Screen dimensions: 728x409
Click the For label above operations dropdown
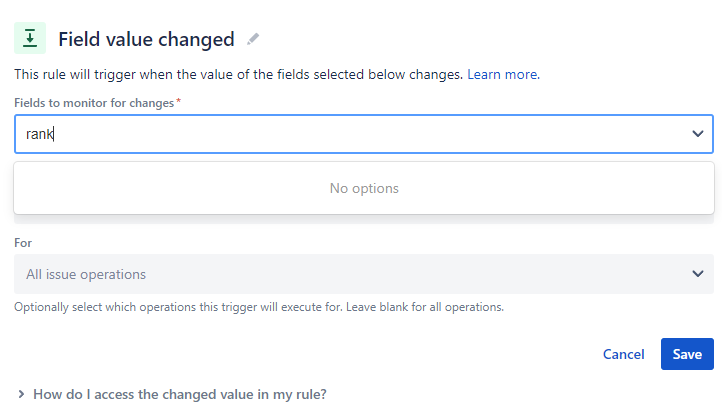[23, 243]
